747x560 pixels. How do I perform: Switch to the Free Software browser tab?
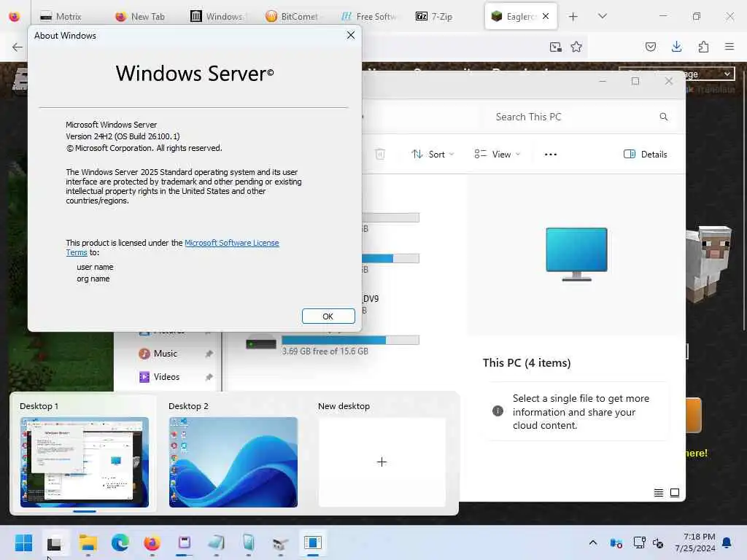(369, 16)
